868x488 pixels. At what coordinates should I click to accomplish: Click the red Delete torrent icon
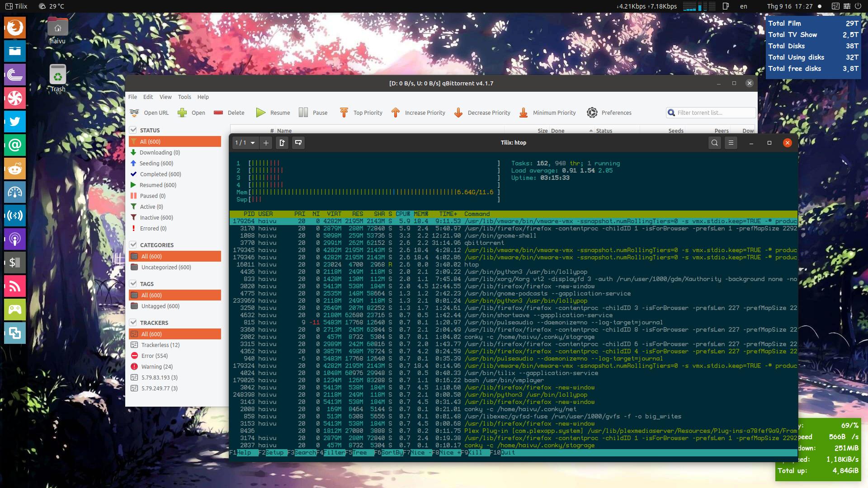click(218, 113)
